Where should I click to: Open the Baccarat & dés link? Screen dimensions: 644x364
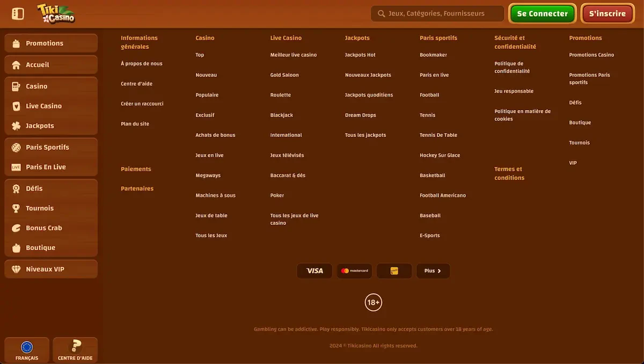point(288,176)
